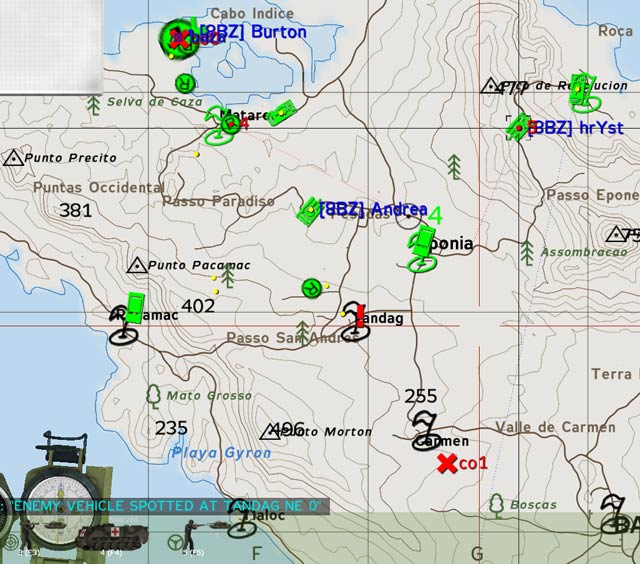
Task: Click the Punto Pacamac peak triangle
Action: click(x=137, y=265)
